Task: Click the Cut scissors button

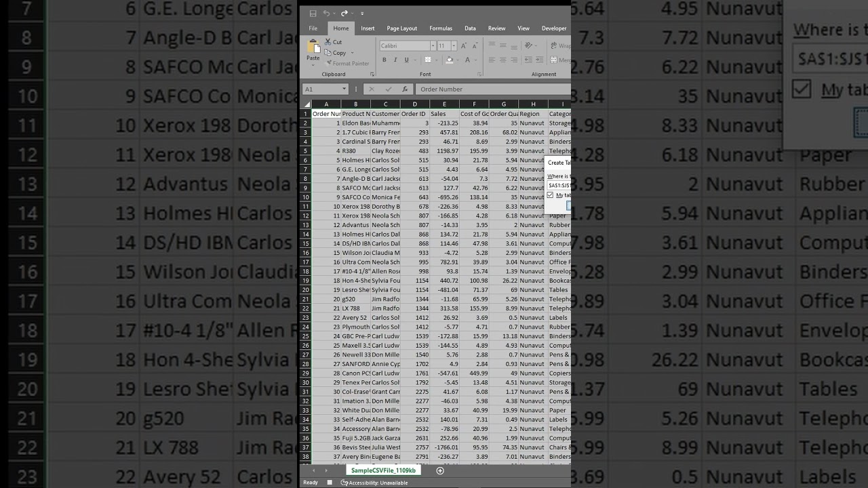Action: click(333, 42)
